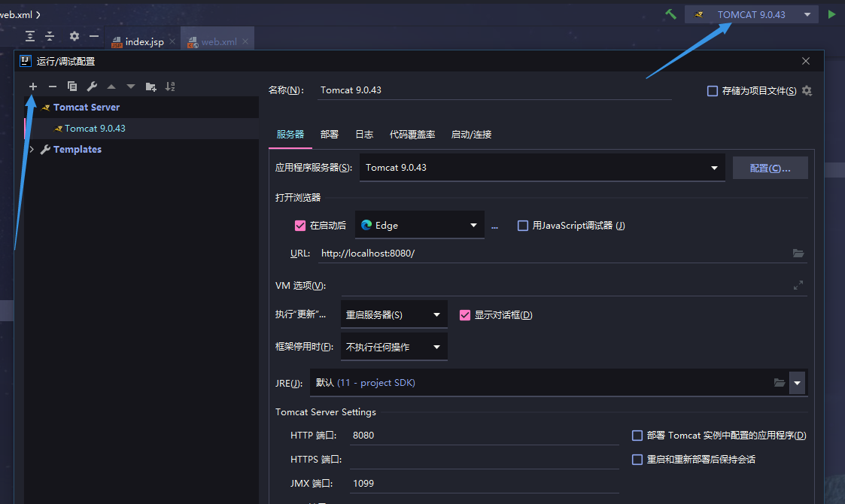
Task: Open the index.jsp editor tab
Action: 144,41
